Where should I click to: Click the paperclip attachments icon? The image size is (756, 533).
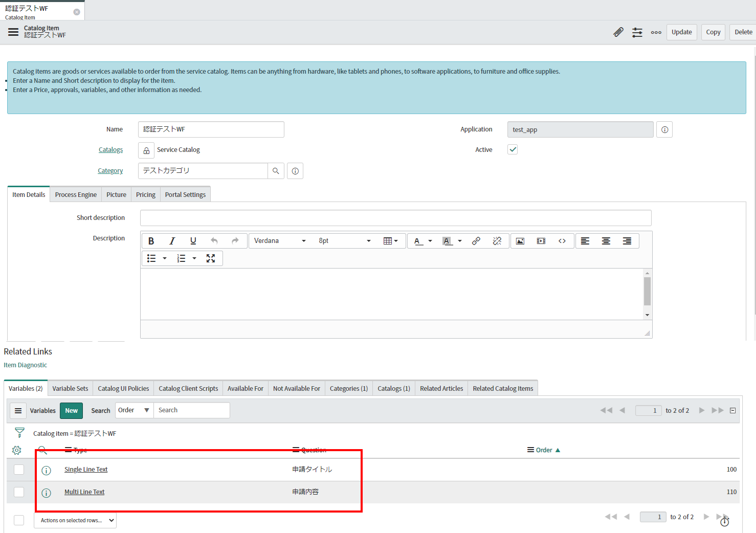[x=618, y=32]
